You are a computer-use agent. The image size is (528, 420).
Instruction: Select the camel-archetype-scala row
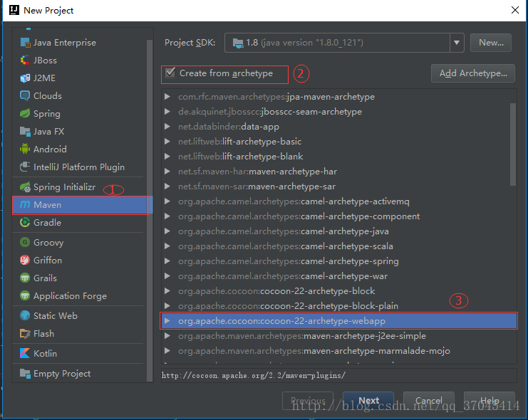click(x=338, y=246)
